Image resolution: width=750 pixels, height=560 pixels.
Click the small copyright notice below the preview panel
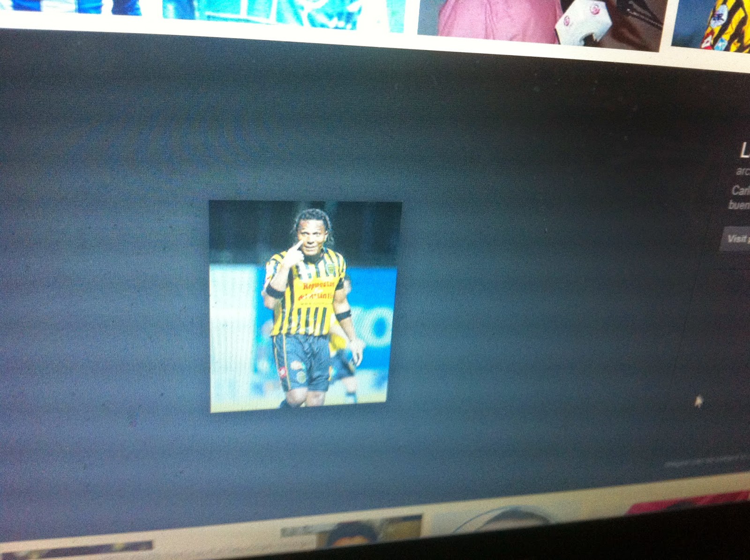point(707,461)
